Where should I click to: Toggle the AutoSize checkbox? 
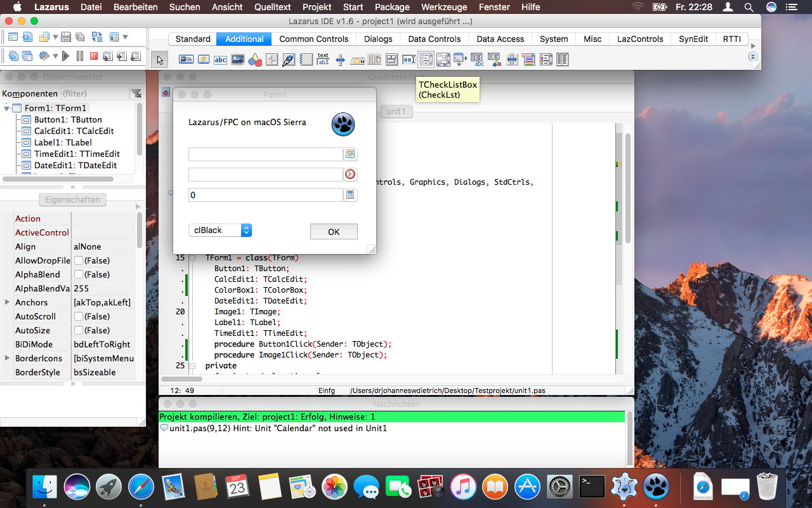tap(79, 330)
